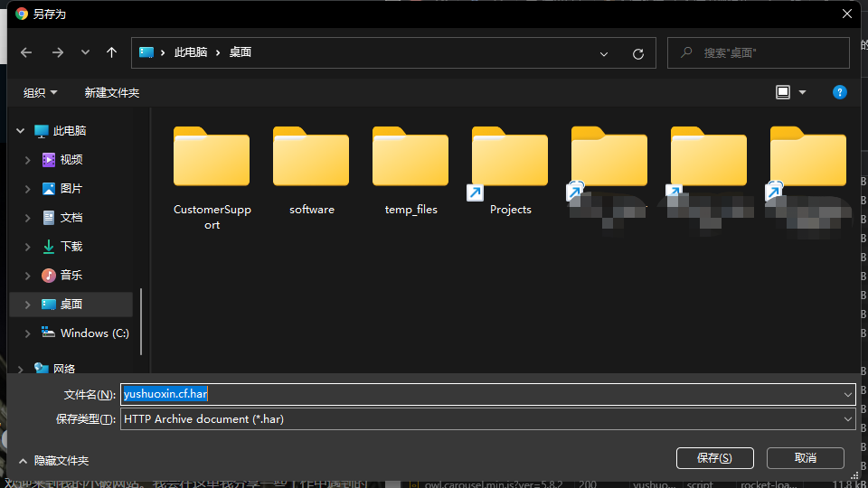Click the 取消 button
This screenshot has height=488, width=868.
coord(805,457)
